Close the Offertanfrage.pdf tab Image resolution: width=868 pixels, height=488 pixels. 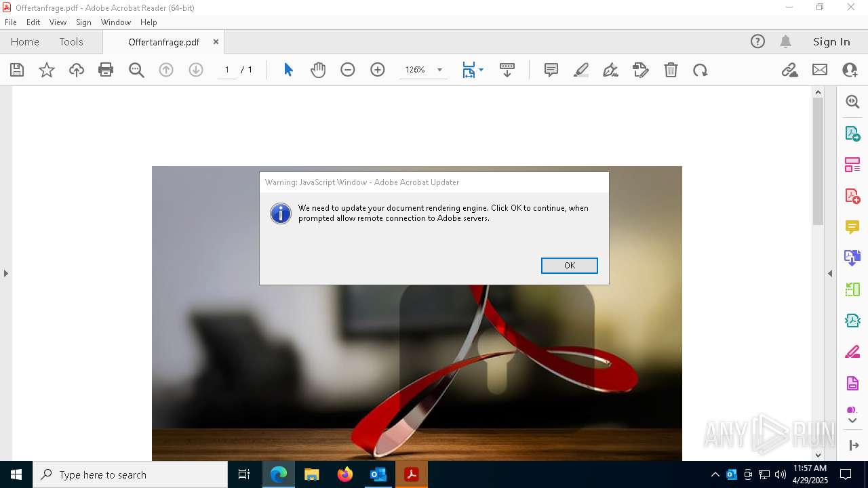216,41
